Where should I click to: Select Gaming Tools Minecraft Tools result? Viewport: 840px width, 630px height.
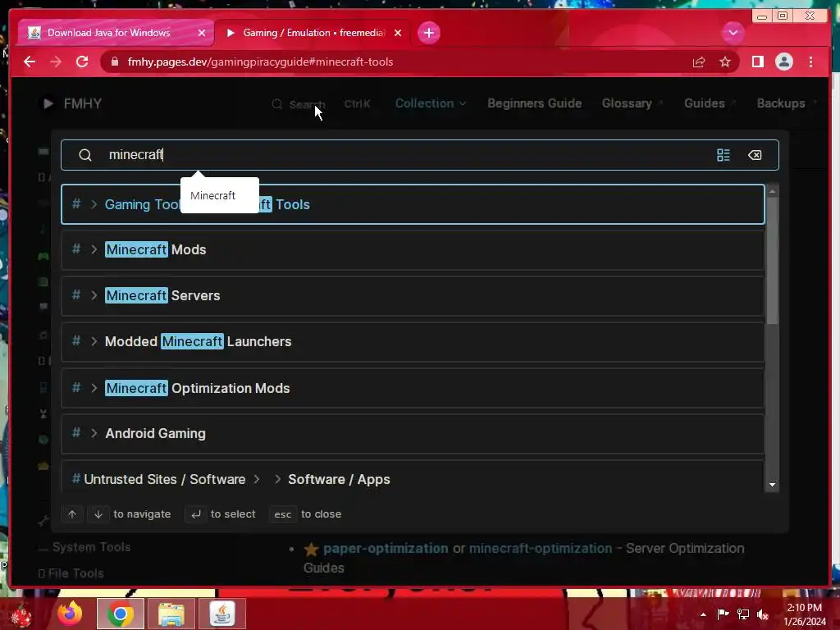pyautogui.click(x=413, y=204)
